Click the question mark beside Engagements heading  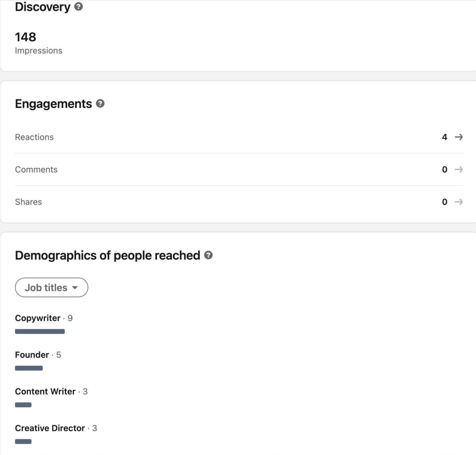click(100, 104)
